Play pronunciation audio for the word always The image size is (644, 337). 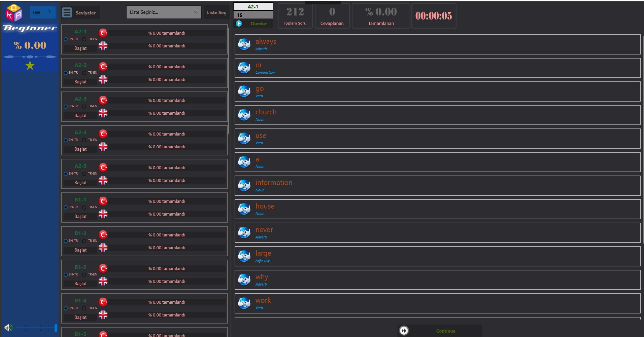coord(244,44)
